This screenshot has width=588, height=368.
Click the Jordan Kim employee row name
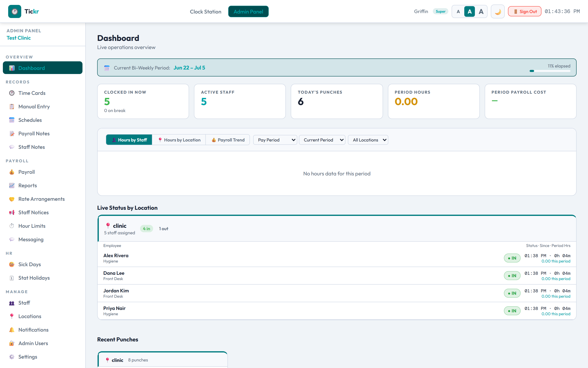click(116, 291)
